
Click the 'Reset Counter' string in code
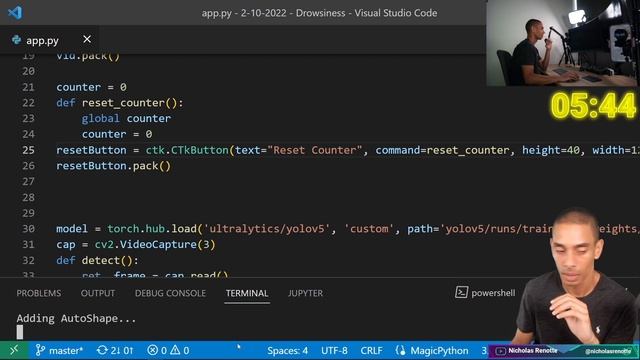point(314,150)
